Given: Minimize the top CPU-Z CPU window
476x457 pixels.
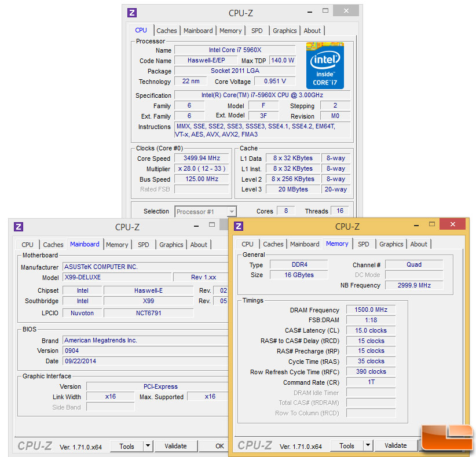Looking at the screenshot, I should click(310, 12).
